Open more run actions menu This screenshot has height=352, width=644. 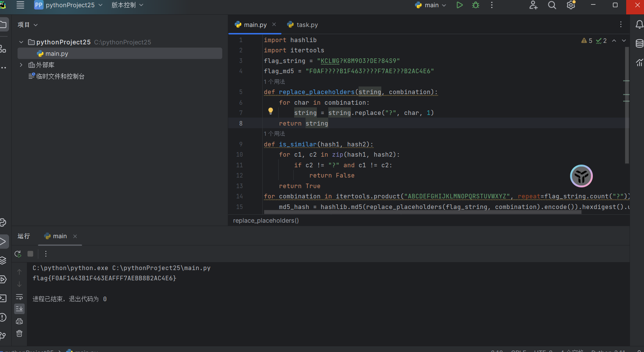coord(492,5)
